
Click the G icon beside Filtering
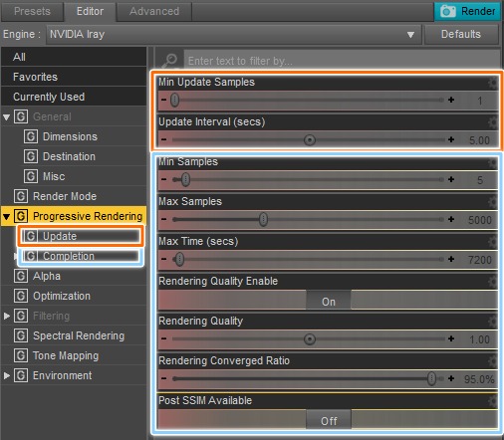pyautogui.click(x=21, y=316)
